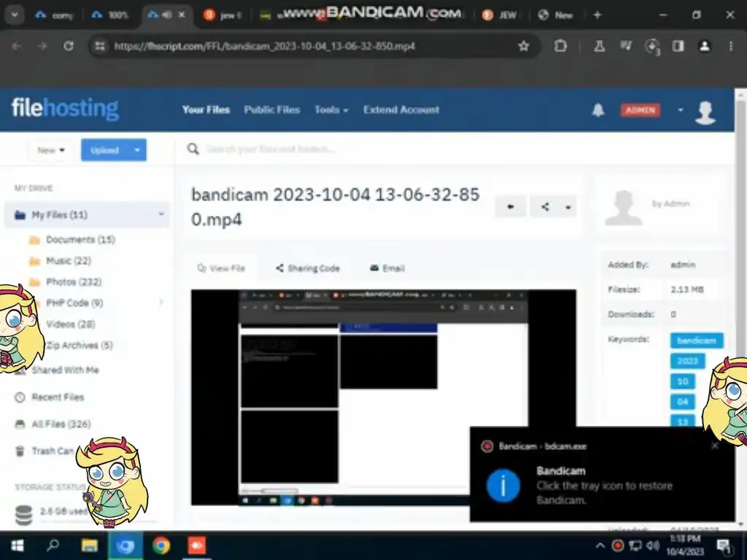Open the Photos (232) folder
Screen dimensions: 747x560
coord(74,282)
